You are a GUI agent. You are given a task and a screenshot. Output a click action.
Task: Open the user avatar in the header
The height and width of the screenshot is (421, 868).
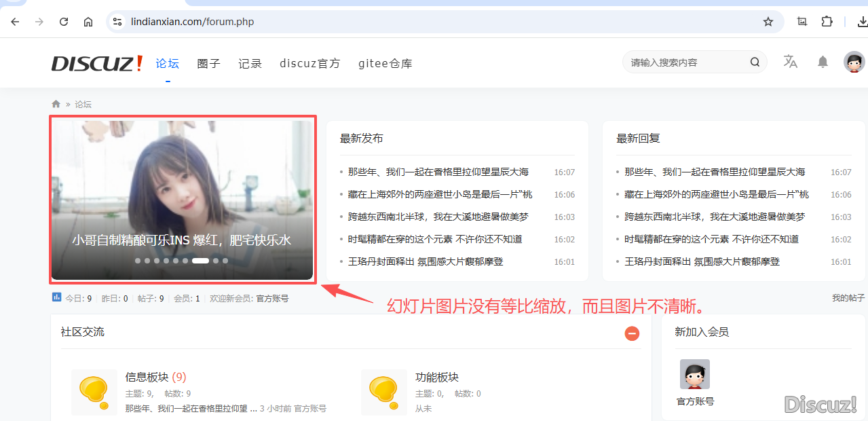pyautogui.click(x=854, y=62)
